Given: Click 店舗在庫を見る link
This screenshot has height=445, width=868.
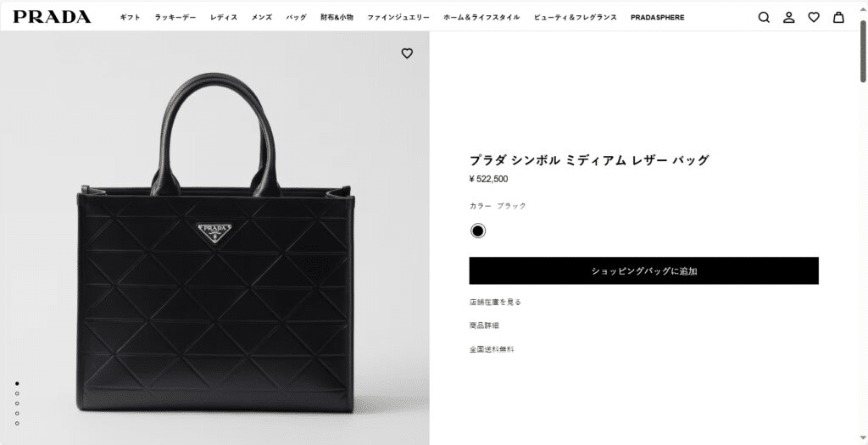Looking at the screenshot, I should click(495, 303).
